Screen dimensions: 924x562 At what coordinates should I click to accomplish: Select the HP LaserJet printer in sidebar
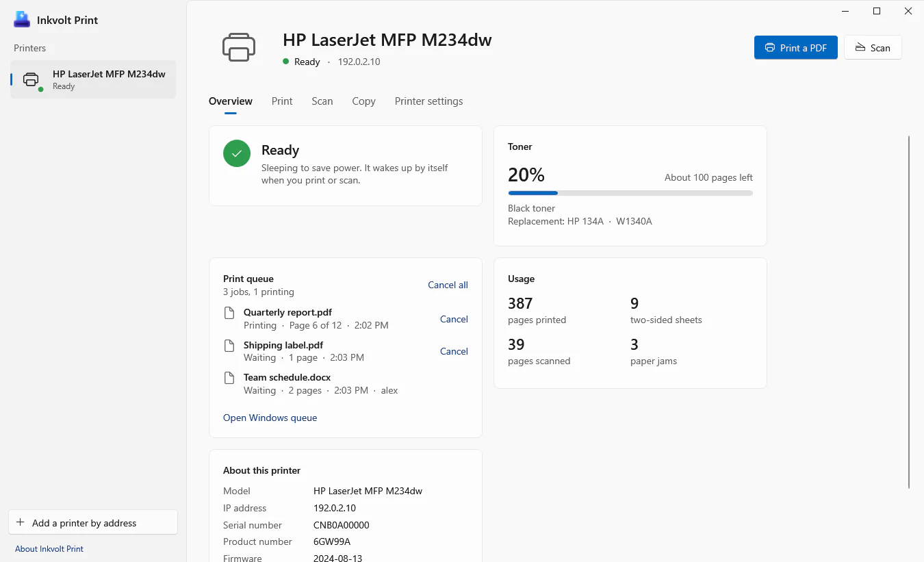(x=93, y=79)
